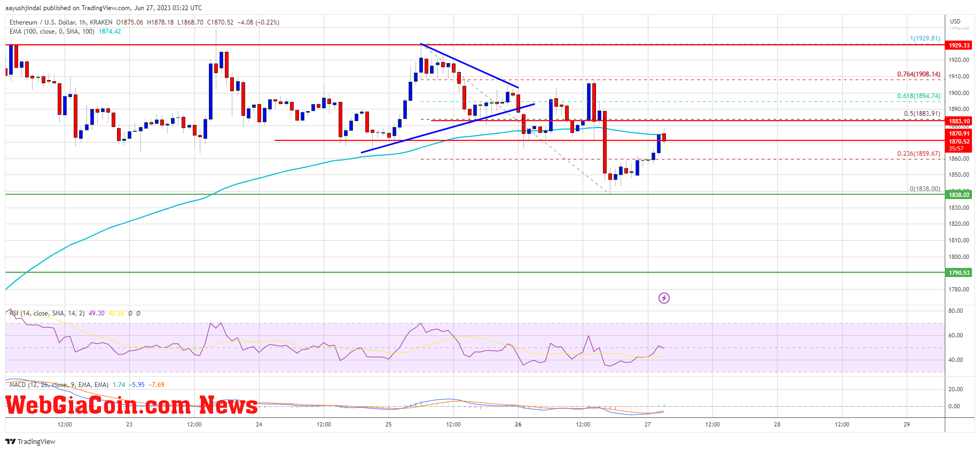The height and width of the screenshot is (451, 980).
Task: Click the 1800.00 price axis tick
Action: coord(959,257)
